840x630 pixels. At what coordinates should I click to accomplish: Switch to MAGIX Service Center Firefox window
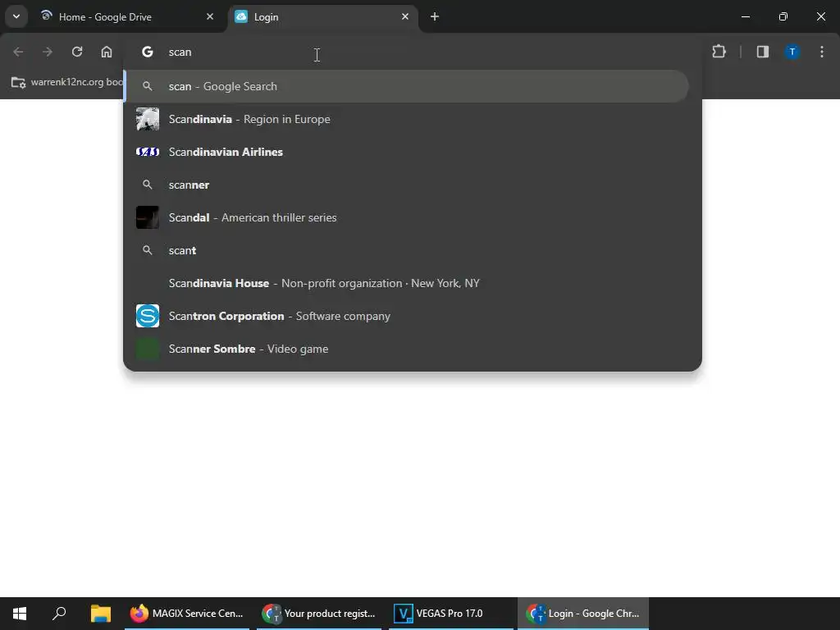click(x=187, y=614)
